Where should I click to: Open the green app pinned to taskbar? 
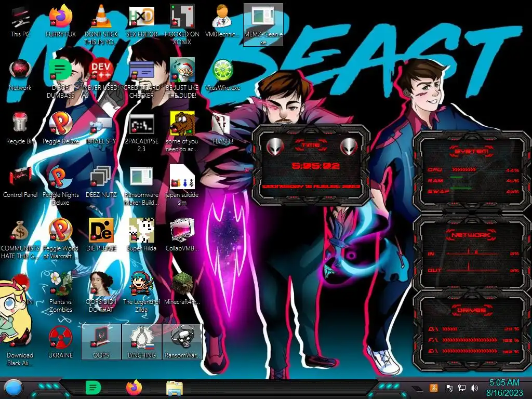coord(94,388)
